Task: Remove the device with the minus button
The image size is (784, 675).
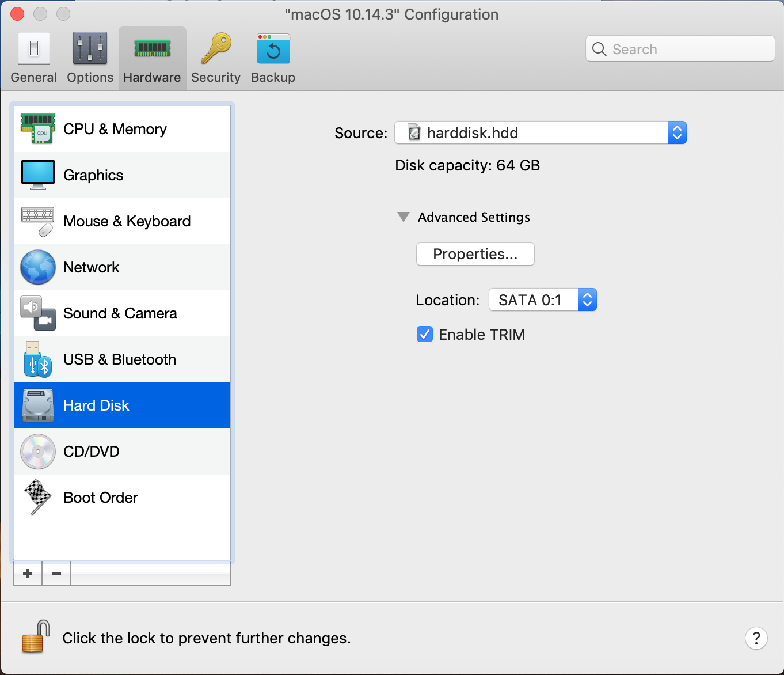Action: point(56,574)
